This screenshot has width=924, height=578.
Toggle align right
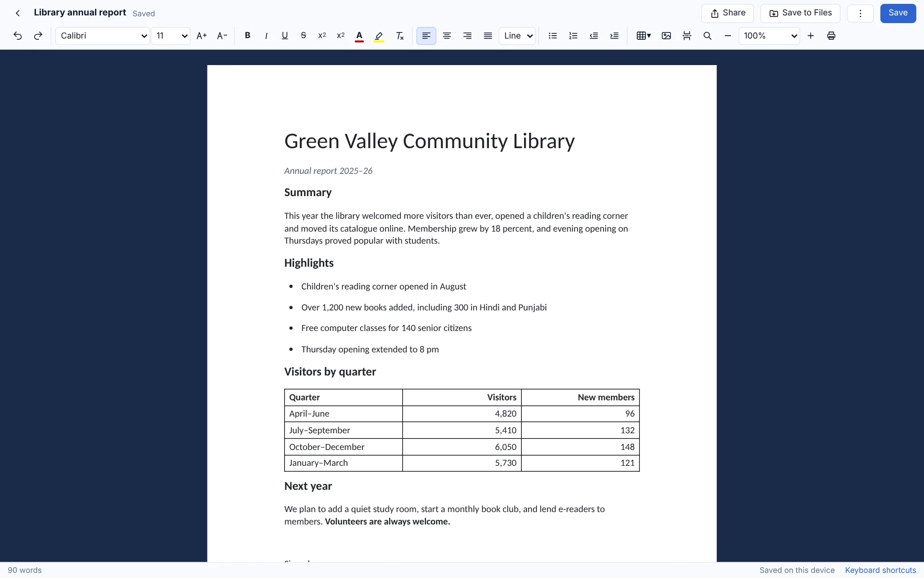click(468, 36)
